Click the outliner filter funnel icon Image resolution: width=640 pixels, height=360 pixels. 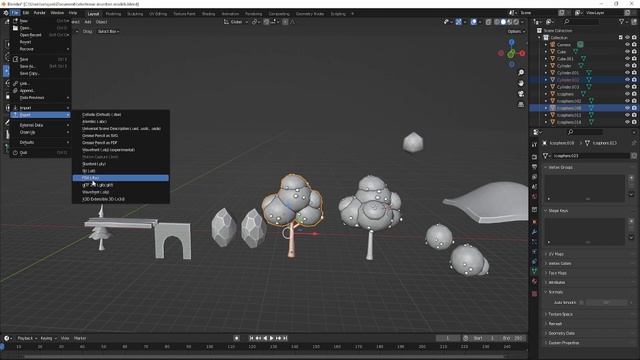(x=621, y=22)
